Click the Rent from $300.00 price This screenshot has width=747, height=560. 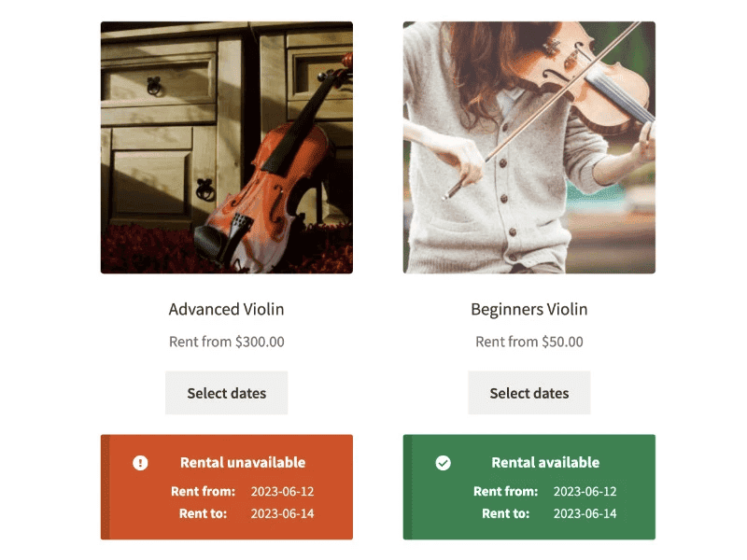click(x=227, y=342)
